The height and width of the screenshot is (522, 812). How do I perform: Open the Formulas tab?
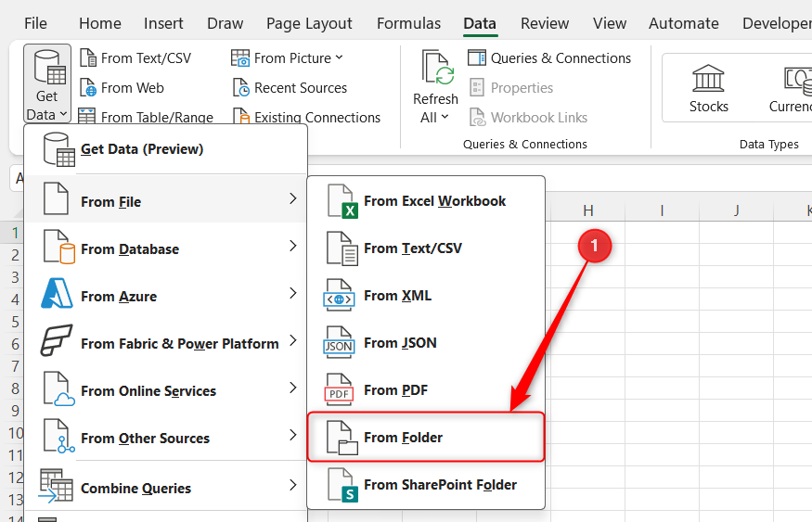pos(408,23)
